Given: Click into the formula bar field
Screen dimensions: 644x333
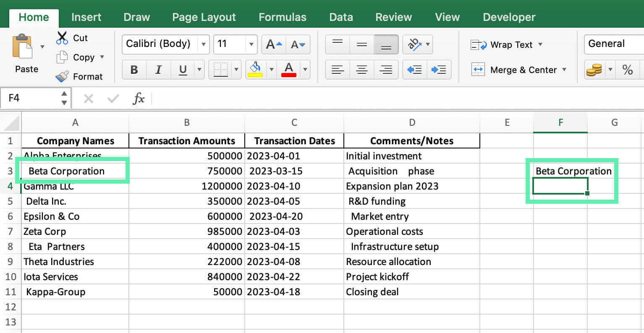Looking at the screenshot, I should click(x=398, y=99).
